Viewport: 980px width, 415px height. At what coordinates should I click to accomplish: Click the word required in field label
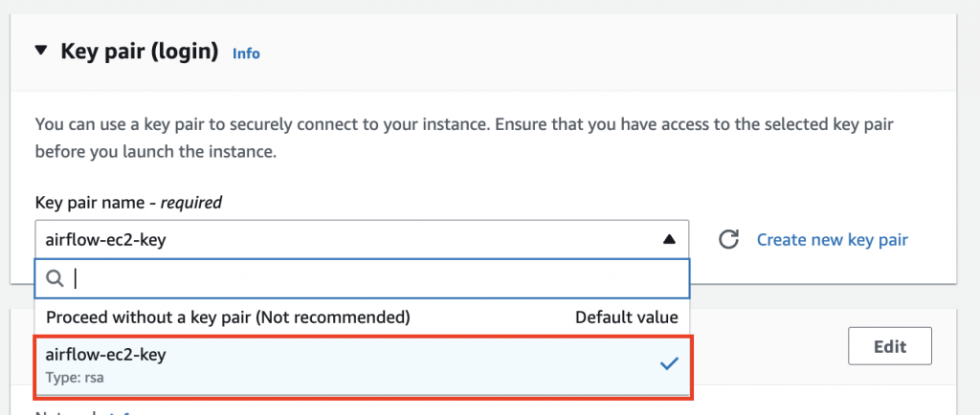[190, 202]
